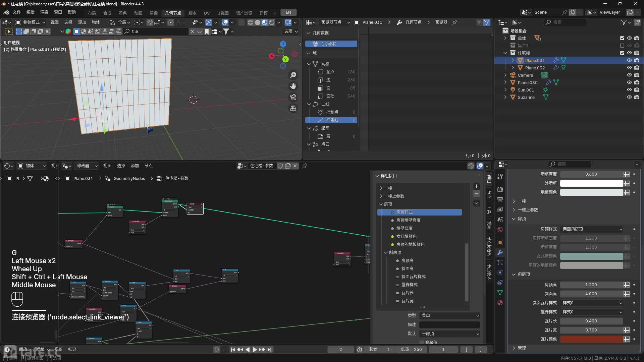Image resolution: width=644 pixels, height=362 pixels.
Task: Hide Suzanne with its eye icon
Action: [x=629, y=97]
